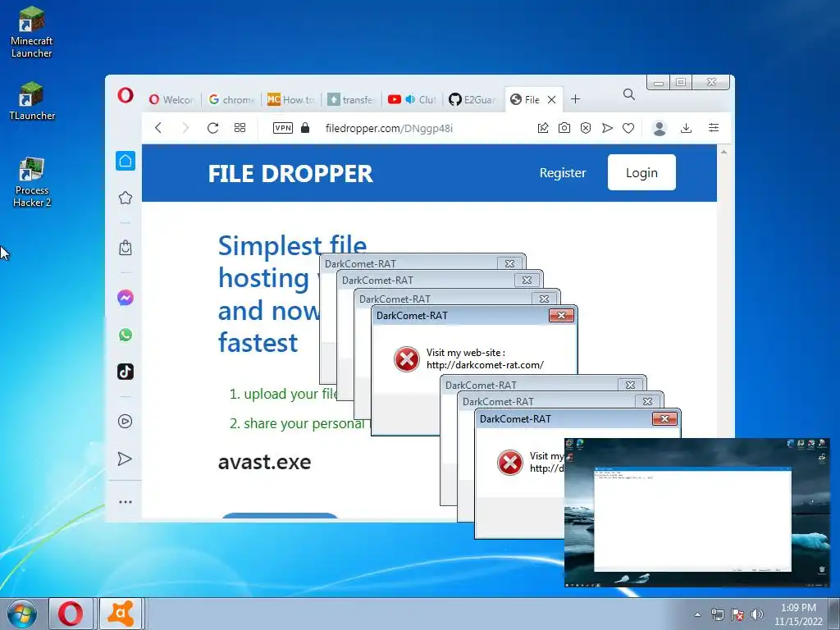The height and width of the screenshot is (630, 840).
Task: Switch to the E2Guardian GitHub tab
Action: [472, 99]
